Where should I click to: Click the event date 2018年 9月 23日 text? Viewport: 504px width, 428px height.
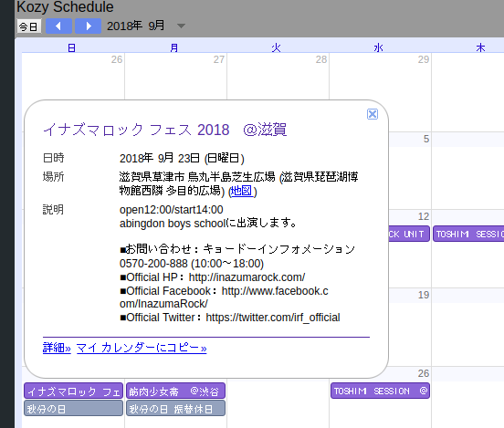coord(182,158)
